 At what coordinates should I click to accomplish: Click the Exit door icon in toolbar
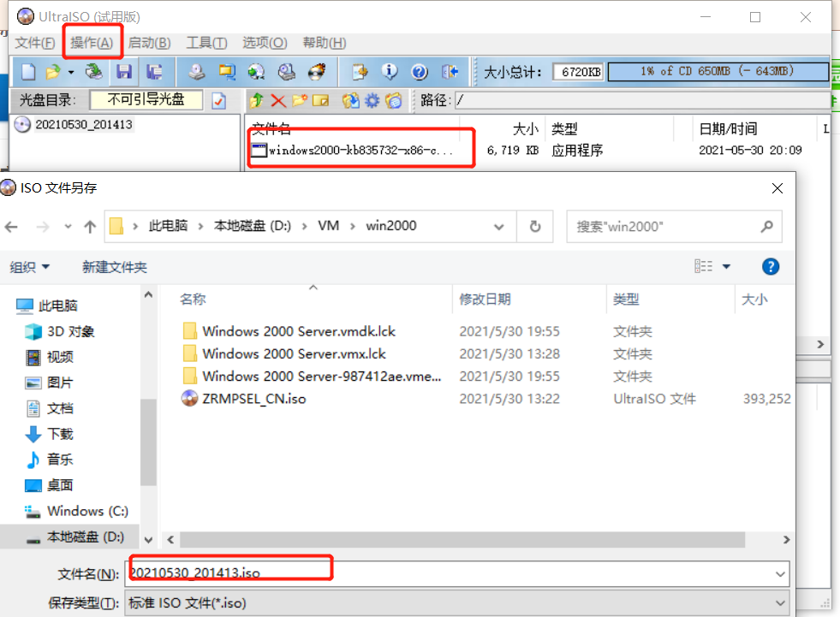pyautogui.click(x=450, y=71)
